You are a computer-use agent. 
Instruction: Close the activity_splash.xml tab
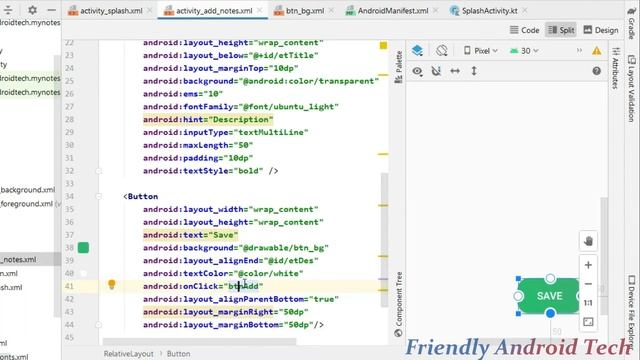150,11
